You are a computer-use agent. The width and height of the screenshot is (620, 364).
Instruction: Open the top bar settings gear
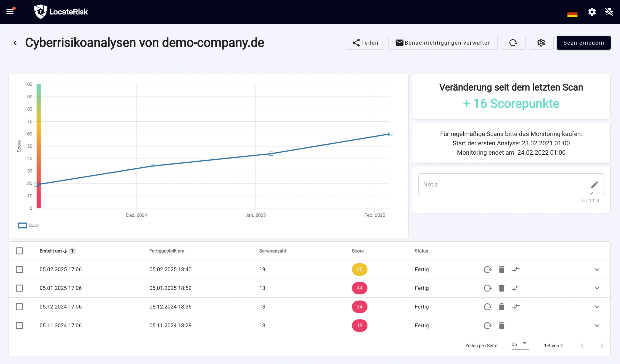pos(592,12)
